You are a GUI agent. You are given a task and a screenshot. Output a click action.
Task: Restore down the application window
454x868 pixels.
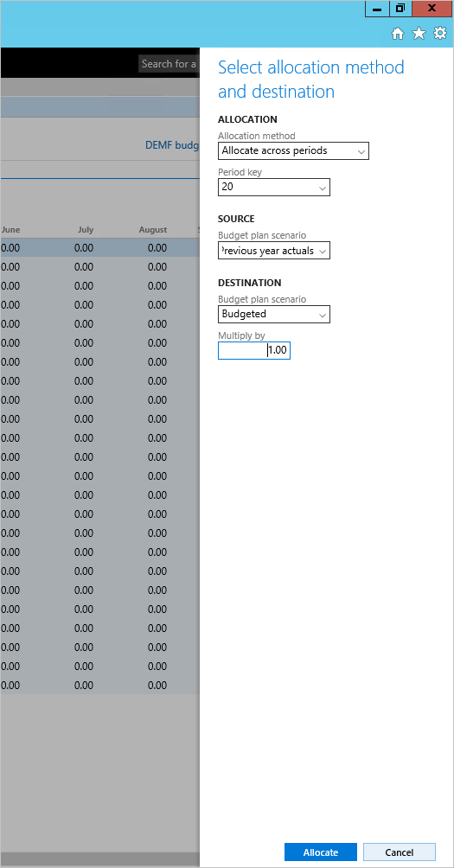(x=400, y=9)
